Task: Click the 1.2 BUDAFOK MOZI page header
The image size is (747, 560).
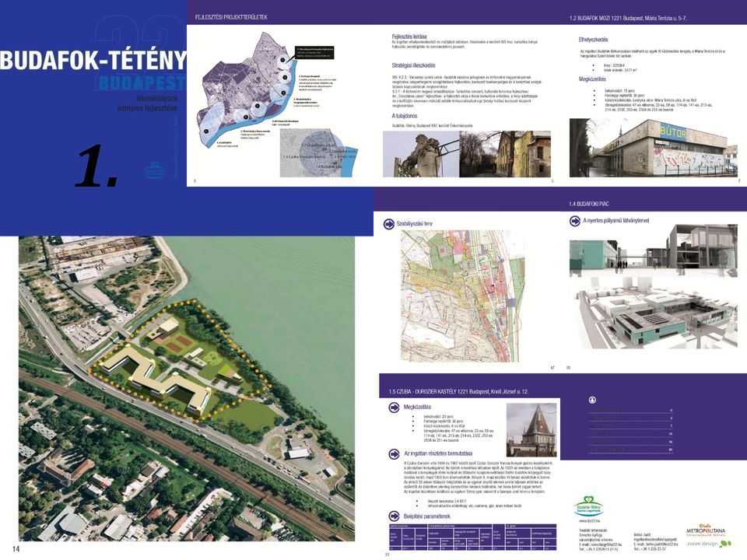Action: click(628, 18)
